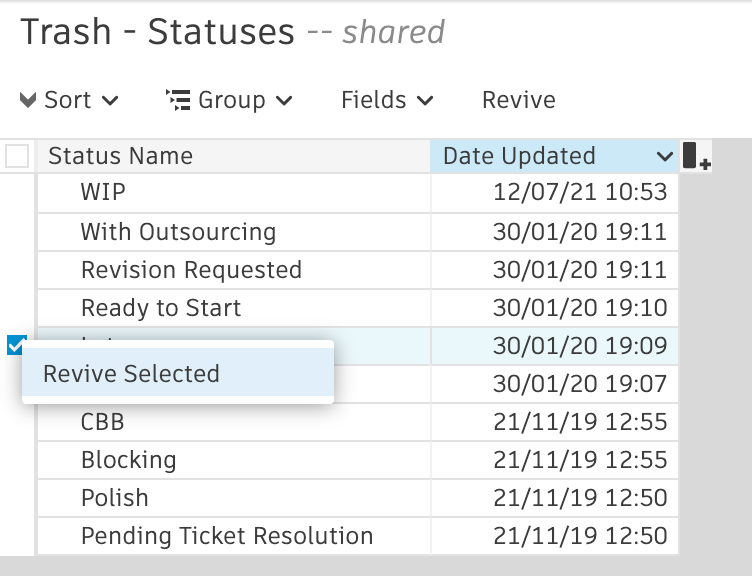Open the Fields dropdown menu
The image size is (752, 576).
pyautogui.click(x=387, y=100)
